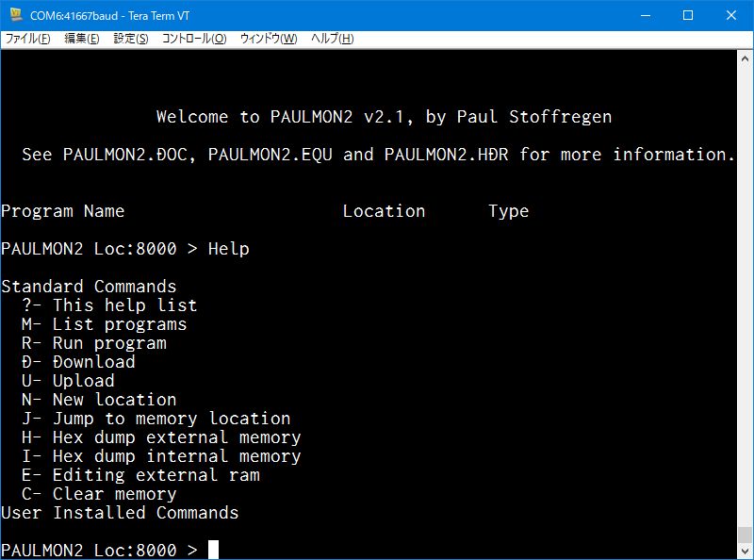
Task: Click the 'Location' column header text
Action: [x=384, y=211]
